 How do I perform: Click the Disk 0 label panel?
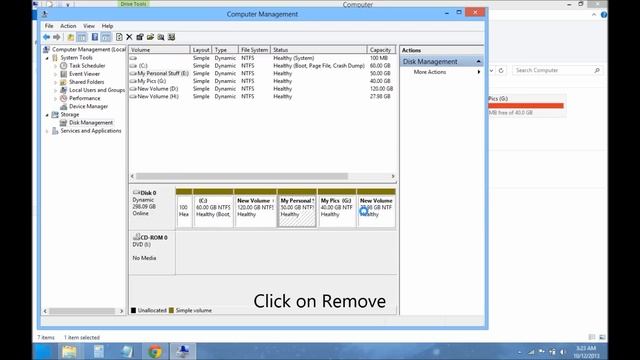(152, 207)
